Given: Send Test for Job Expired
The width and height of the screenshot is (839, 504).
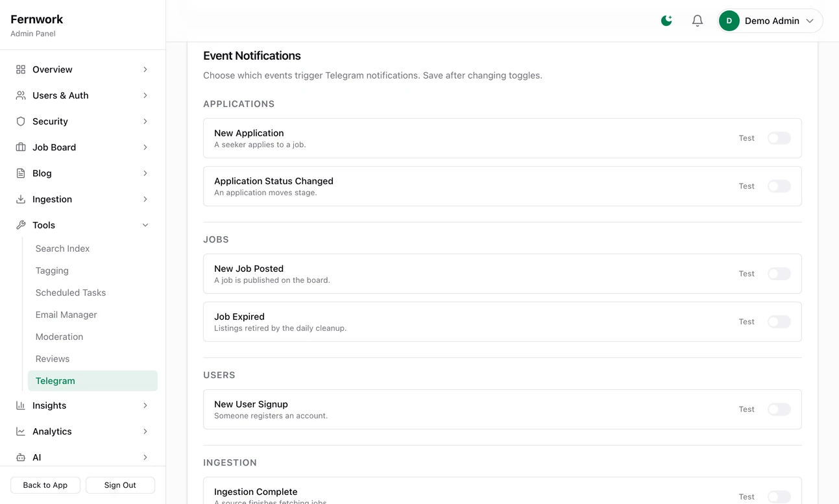Looking at the screenshot, I should [x=746, y=322].
